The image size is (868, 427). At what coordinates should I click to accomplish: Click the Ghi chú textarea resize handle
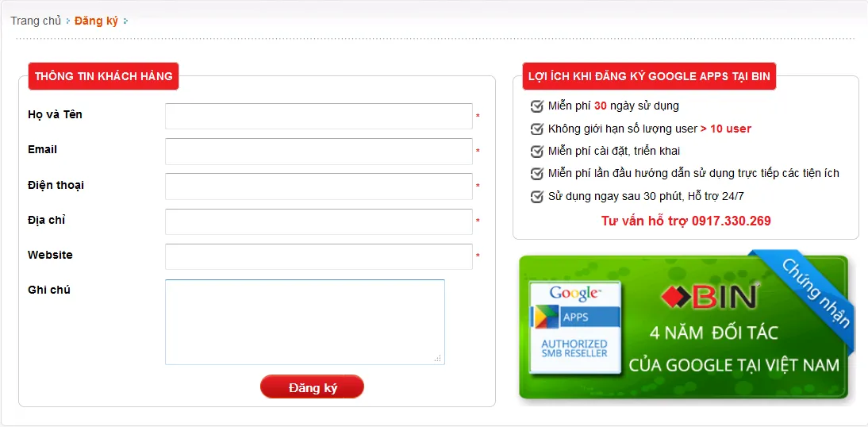(438, 358)
